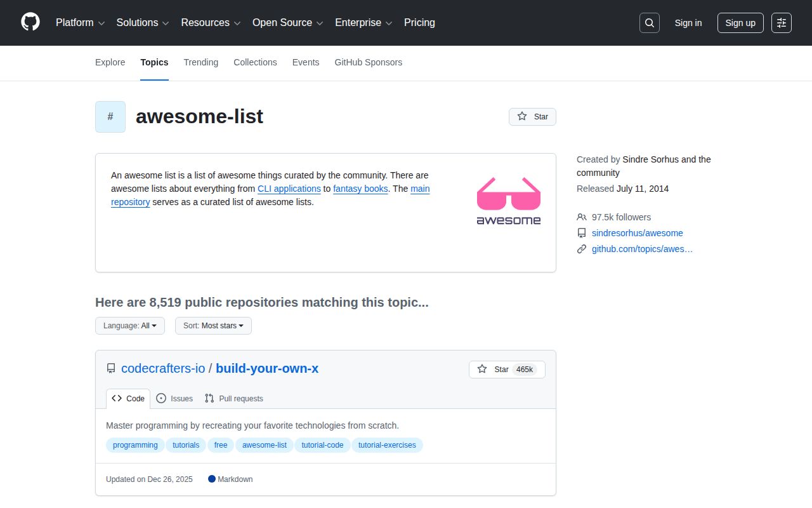The image size is (812, 508).
Task: Click the link icon beside github.com/topics URL
Action: [x=582, y=249]
